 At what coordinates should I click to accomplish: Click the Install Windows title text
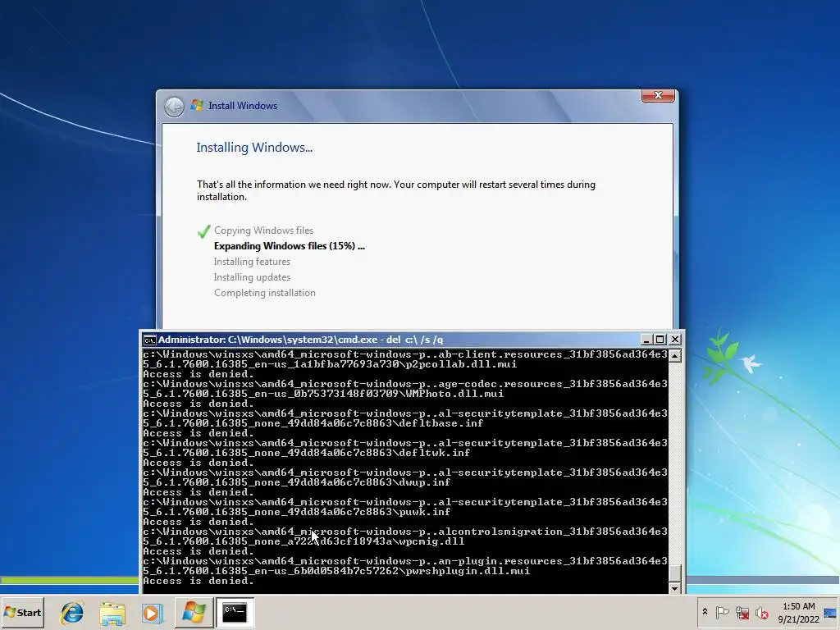243,106
